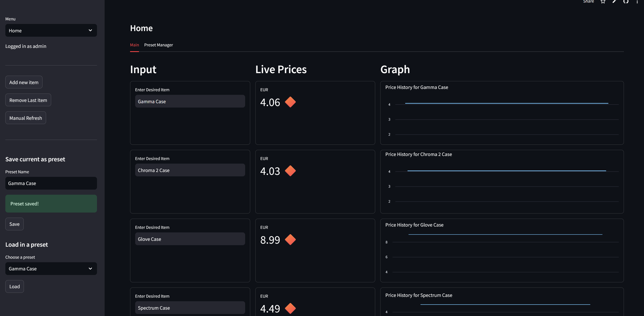Click the Chroma 2 Case price diamond indicator
This screenshot has height=316, width=644.
coord(290,171)
